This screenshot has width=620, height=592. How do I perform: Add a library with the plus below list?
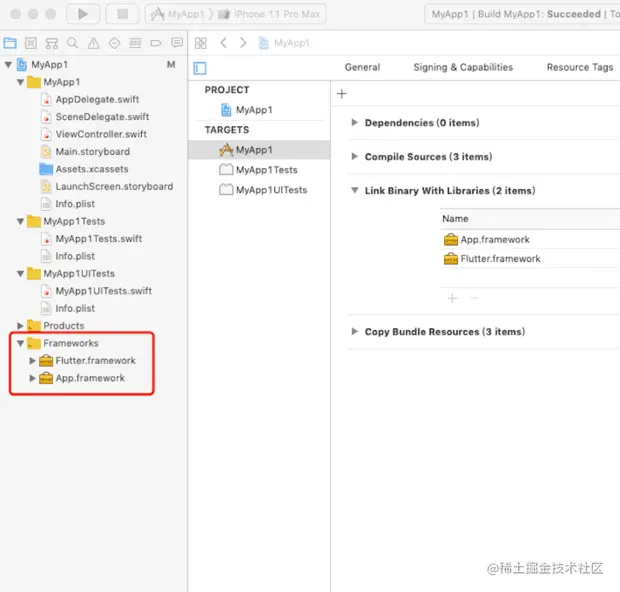point(452,298)
